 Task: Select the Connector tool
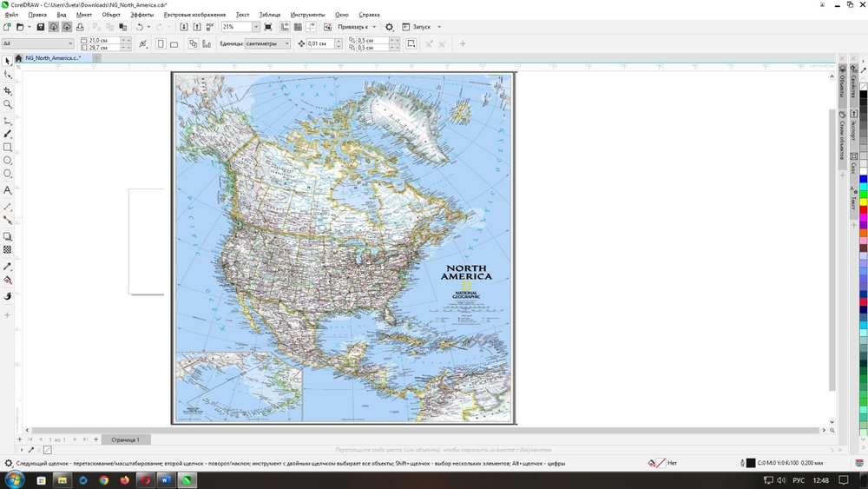[x=7, y=220]
